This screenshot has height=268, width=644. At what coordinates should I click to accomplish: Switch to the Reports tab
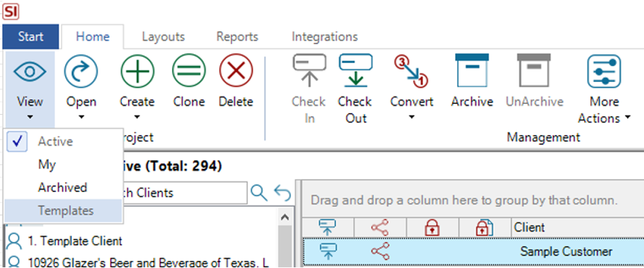point(237,36)
